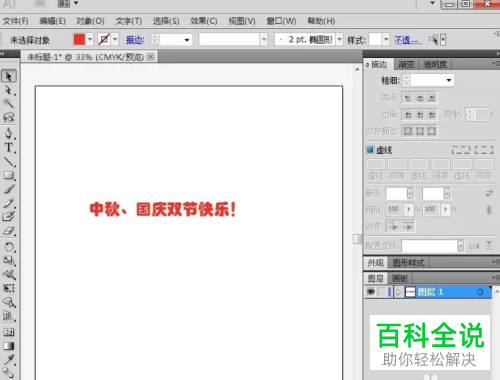Open the stroke color dropdown arrow
The height and width of the screenshot is (380, 500).
click(115, 40)
